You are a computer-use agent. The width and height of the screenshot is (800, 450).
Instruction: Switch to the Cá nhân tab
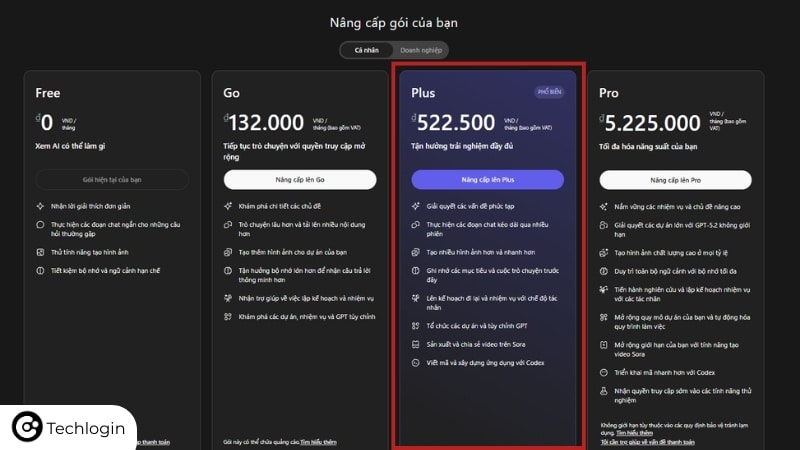pyautogui.click(x=364, y=49)
